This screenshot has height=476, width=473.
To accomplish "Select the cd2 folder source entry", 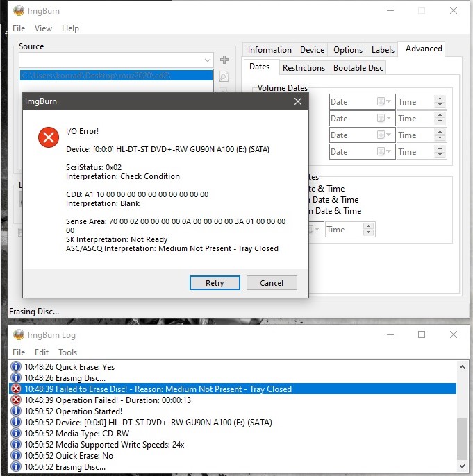I will pyautogui.click(x=116, y=75).
